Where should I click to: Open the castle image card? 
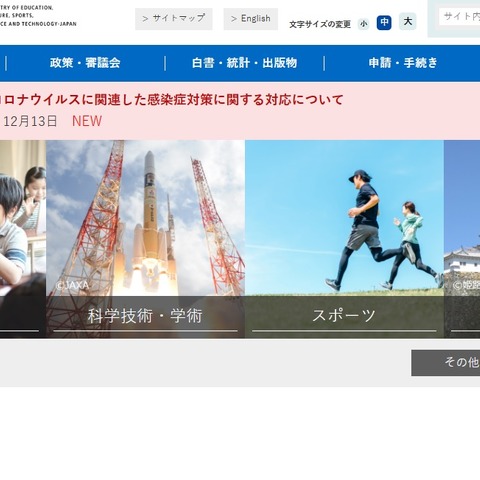462,239
